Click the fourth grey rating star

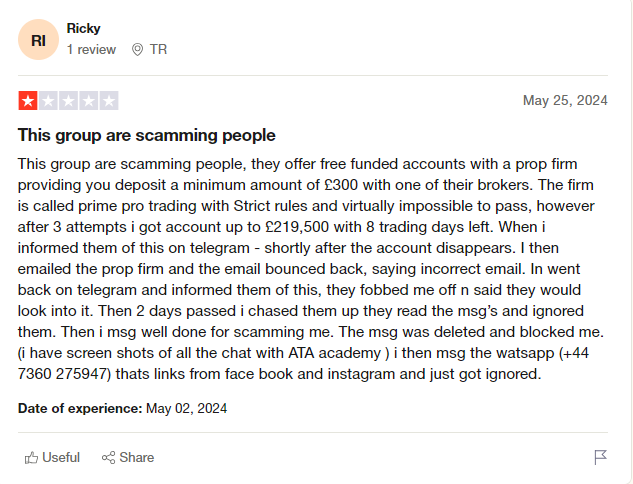pos(89,100)
